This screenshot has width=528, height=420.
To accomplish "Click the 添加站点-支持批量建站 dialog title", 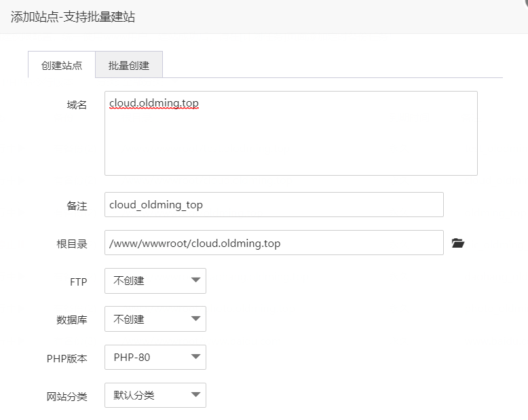I will coord(73,17).
